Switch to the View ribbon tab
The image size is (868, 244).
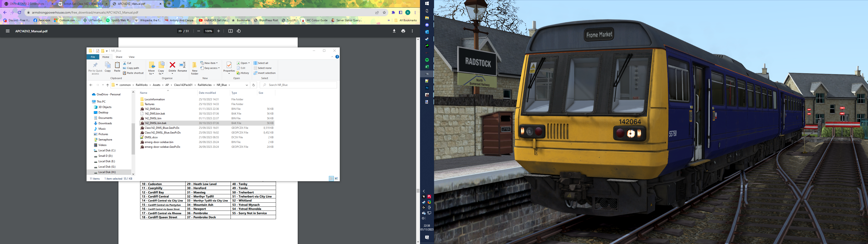click(131, 57)
